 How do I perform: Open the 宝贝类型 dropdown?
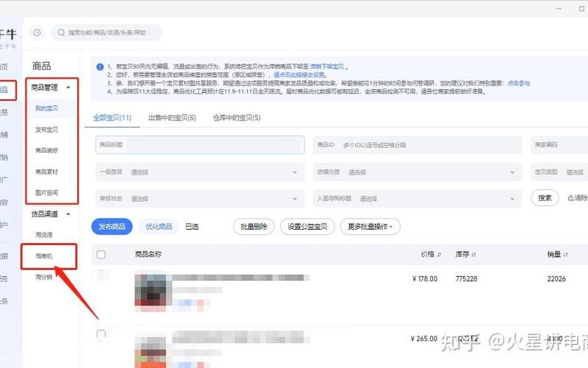(559, 172)
